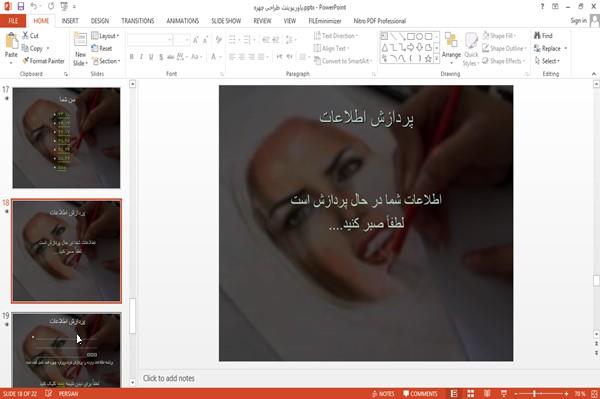Toggle numbered list button

248,39
